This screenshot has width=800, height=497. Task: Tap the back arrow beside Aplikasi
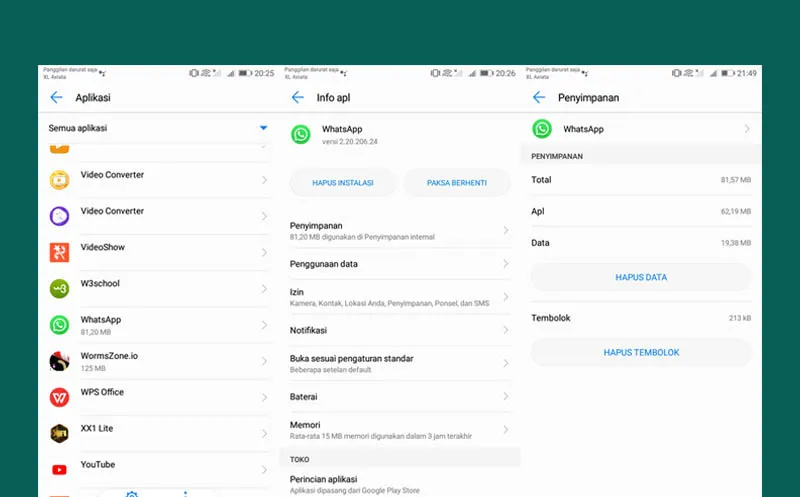56,98
